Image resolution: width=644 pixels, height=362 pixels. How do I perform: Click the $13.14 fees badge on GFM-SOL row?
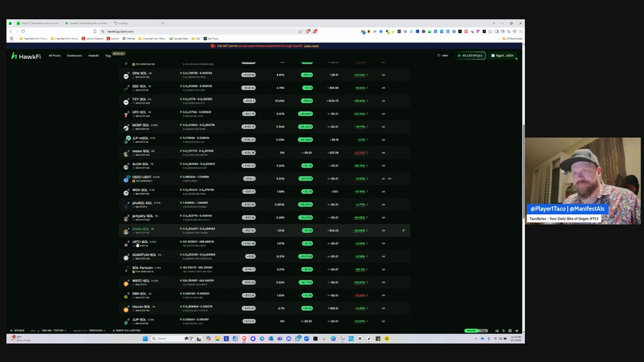[x=307, y=75]
